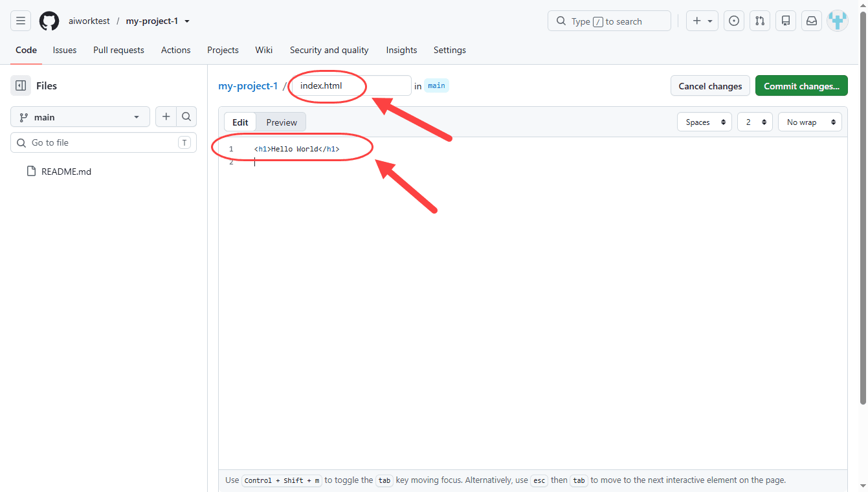Open the aiworktest owner link
868x492 pixels.
point(89,21)
